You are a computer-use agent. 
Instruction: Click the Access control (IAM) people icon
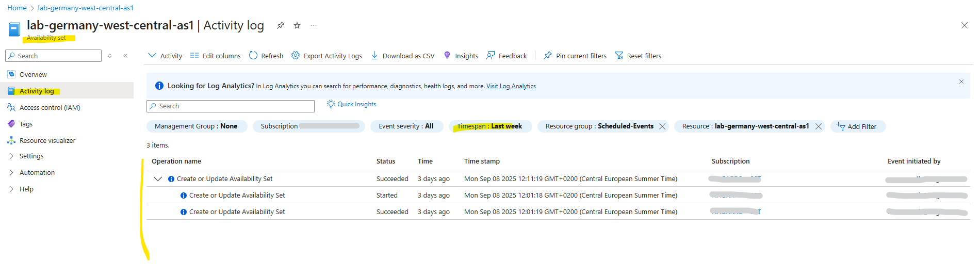click(11, 107)
